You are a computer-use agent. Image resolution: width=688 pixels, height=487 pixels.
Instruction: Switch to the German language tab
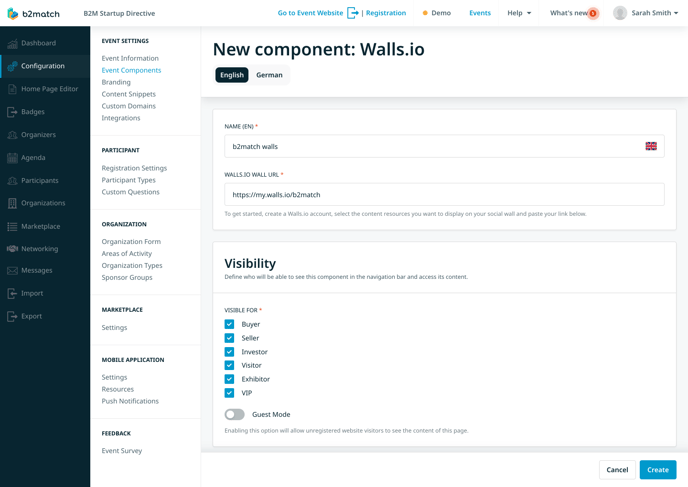(x=269, y=75)
